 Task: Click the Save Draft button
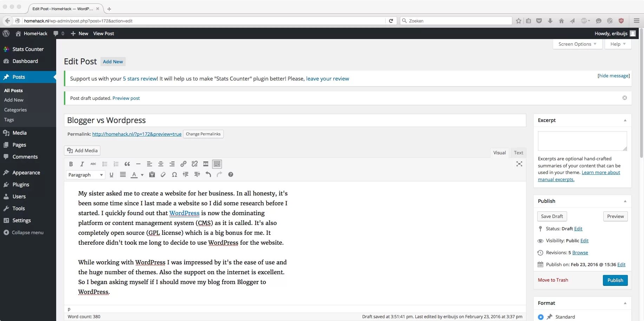click(x=552, y=216)
